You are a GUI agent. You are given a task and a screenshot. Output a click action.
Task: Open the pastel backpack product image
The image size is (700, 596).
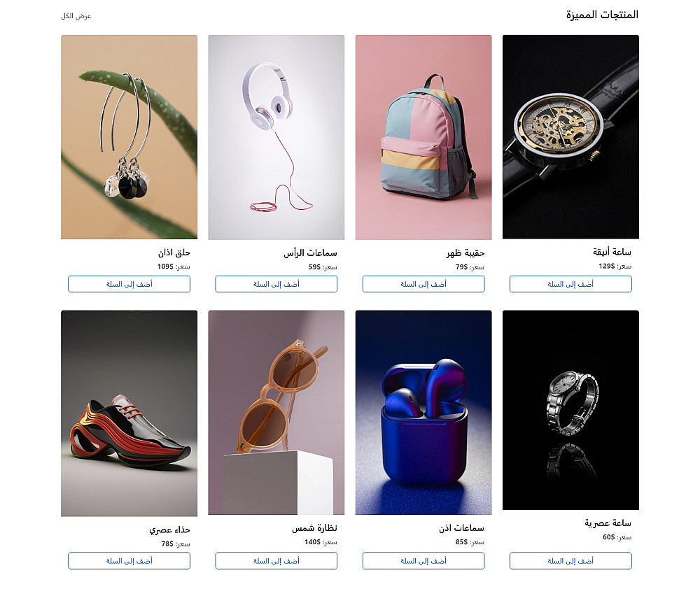tap(423, 137)
